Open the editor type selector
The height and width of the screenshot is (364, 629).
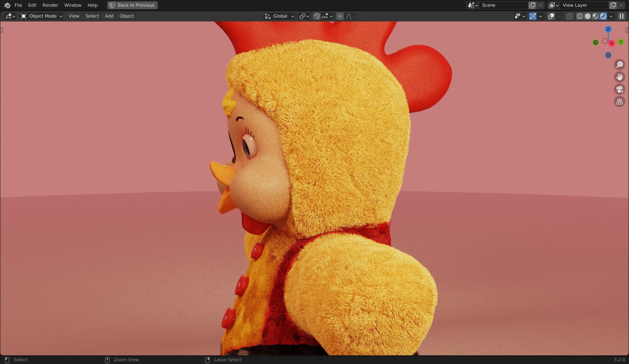(10, 16)
